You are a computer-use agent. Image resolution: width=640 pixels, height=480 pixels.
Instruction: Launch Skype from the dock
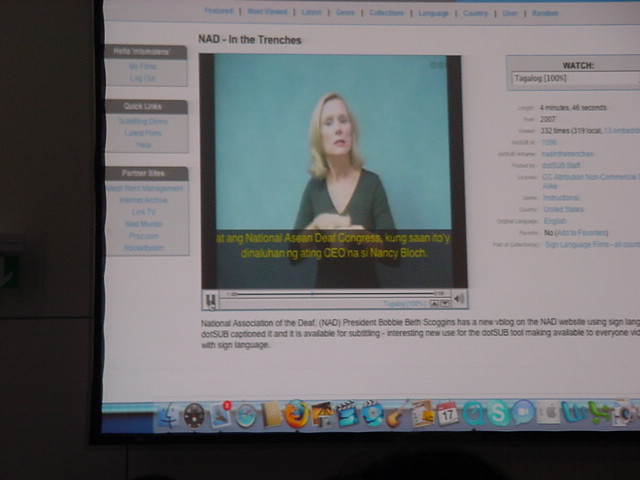pos(498,413)
